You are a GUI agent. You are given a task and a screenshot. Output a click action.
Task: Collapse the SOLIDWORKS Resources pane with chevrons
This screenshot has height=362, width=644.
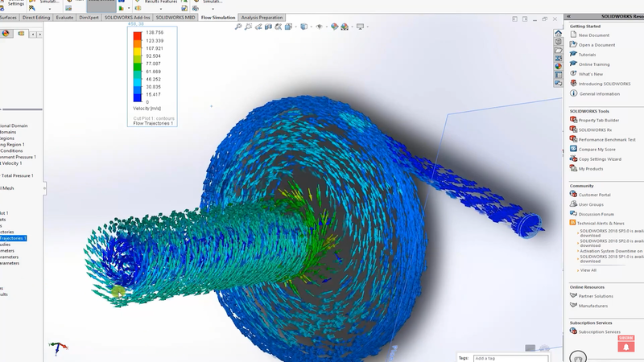pos(569,16)
